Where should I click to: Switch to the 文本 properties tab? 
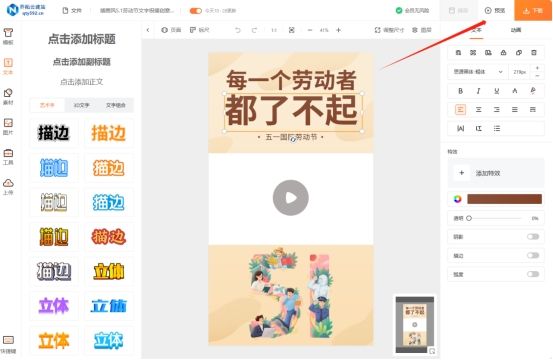click(x=476, y=30)
